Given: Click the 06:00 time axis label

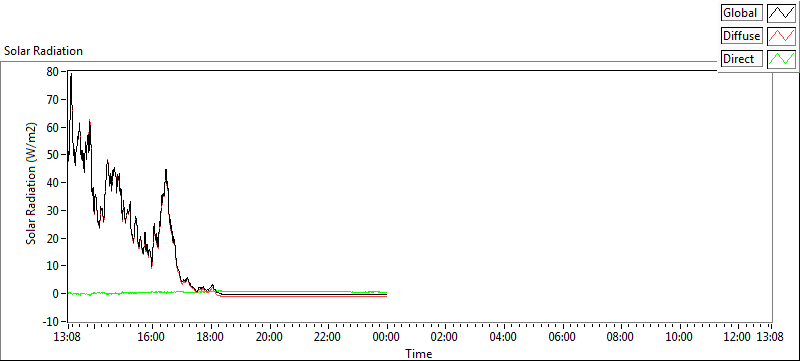Looking at the screenshot, I should pyautogui.click(x=563, y=337).
